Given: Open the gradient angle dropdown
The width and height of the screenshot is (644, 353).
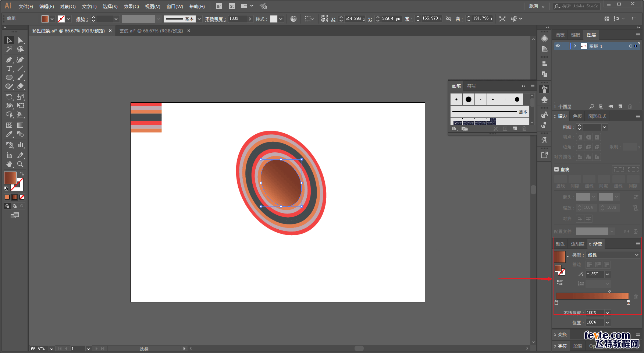Looking at the screenshot, I should coord(608,274).
